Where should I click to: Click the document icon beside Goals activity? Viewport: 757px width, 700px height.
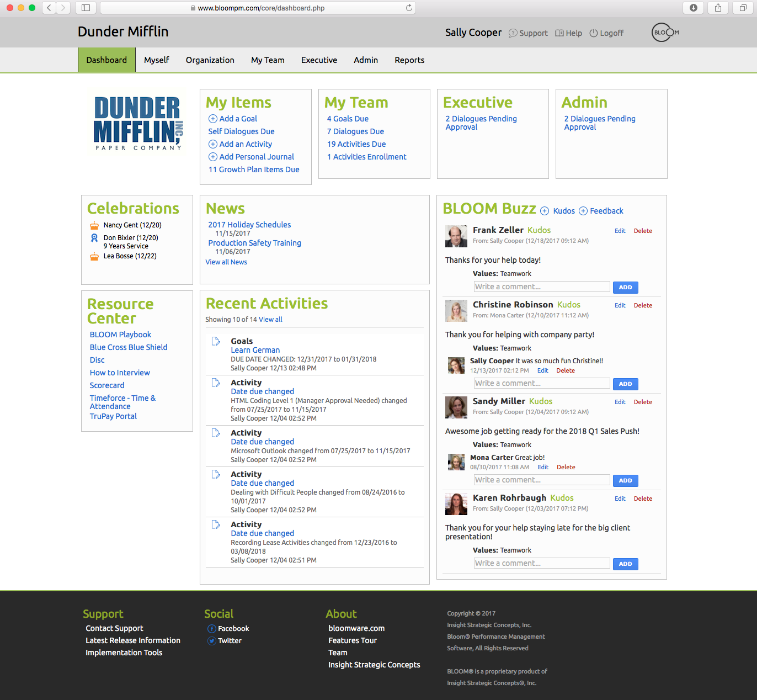[x=216, y=341]
